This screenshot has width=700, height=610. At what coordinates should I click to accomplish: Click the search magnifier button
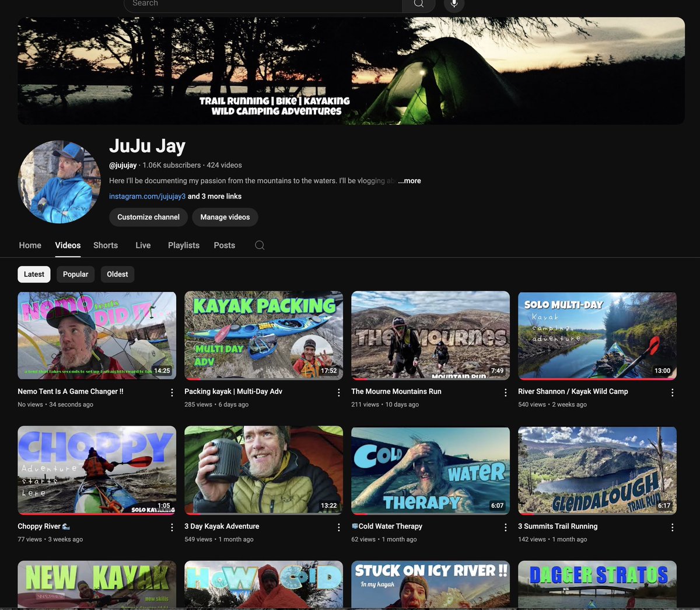(x=419, y=4)
